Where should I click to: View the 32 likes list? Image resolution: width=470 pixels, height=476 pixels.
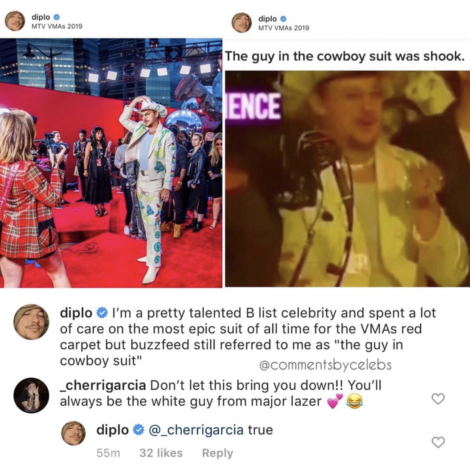(x=161, y=453)
